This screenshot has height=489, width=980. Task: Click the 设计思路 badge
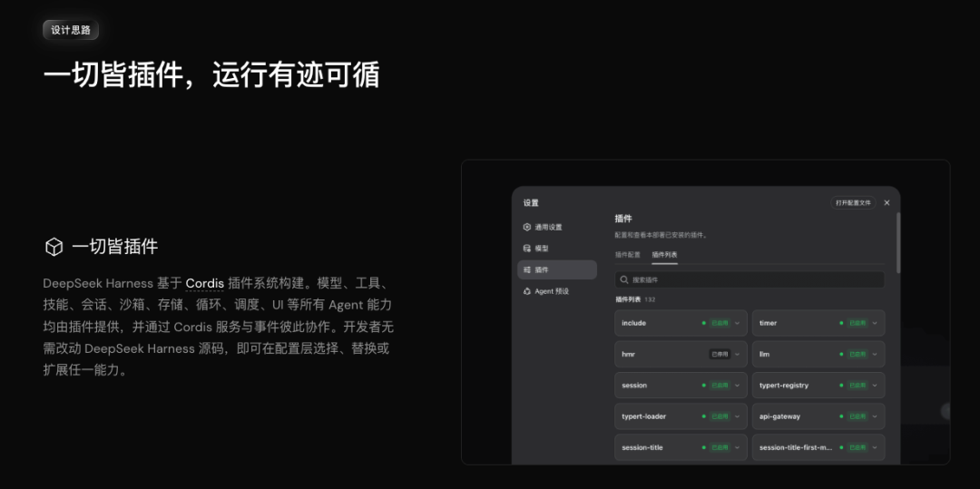coord(71,30)
